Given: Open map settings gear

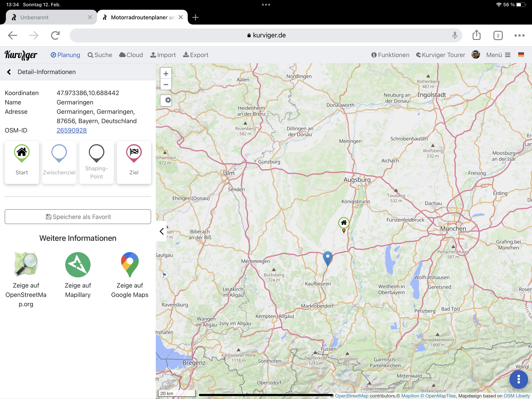Looking at the screenshot, I should click(x=166, y=100).
